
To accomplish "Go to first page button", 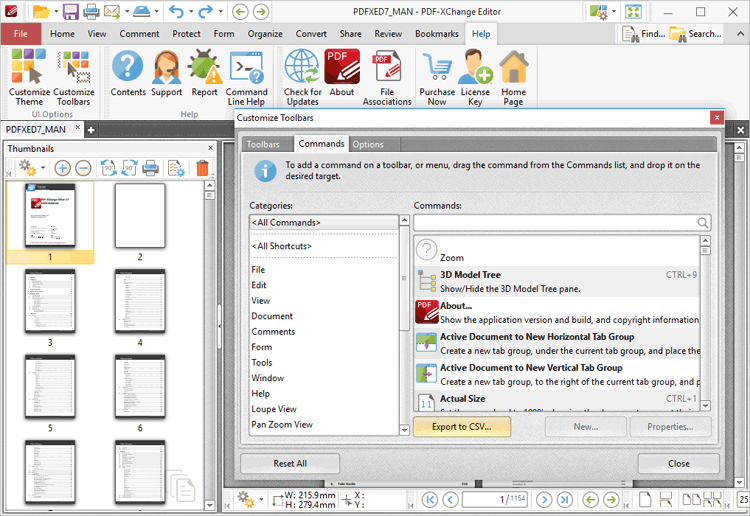I will click(x=430, y=500).
